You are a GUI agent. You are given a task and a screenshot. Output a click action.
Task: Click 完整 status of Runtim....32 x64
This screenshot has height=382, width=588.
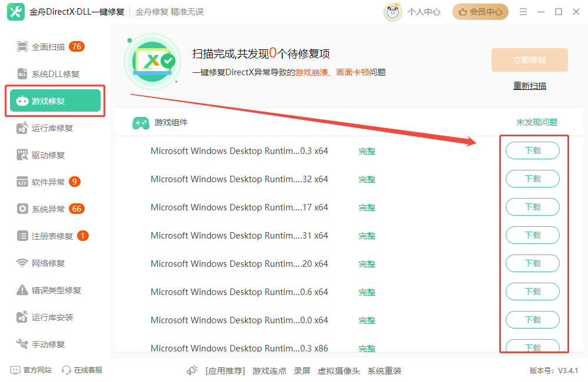click(x=367, y=180)
